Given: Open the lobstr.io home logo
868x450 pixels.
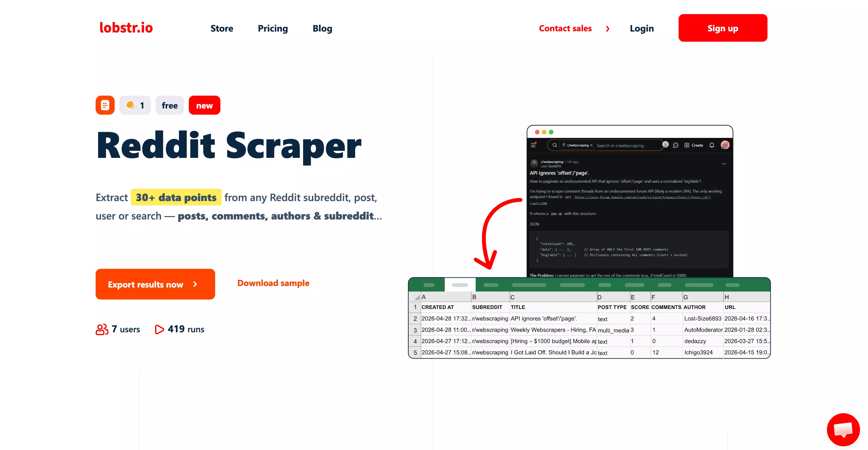Looking at the screenshot, I should (x=126, y=28).
